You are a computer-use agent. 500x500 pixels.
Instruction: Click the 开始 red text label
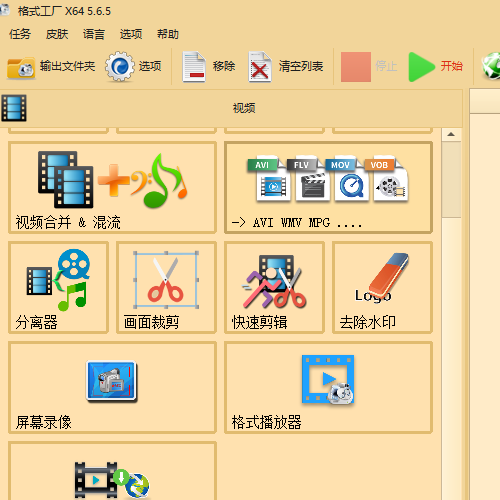452,66
